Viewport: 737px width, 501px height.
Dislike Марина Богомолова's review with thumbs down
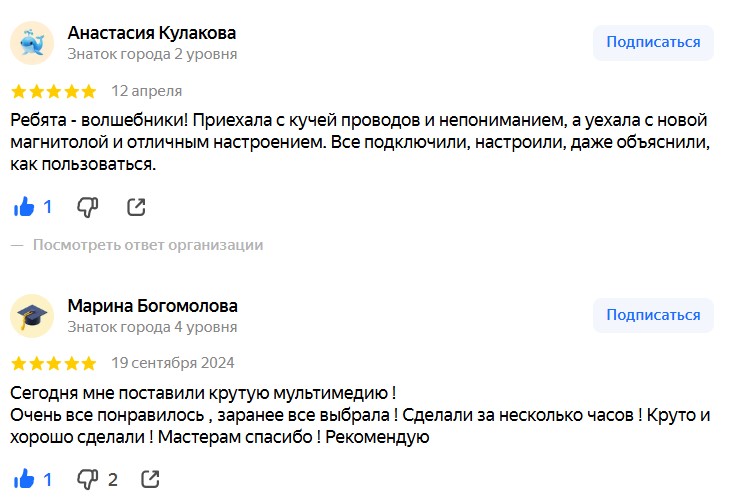pos(87,479)
